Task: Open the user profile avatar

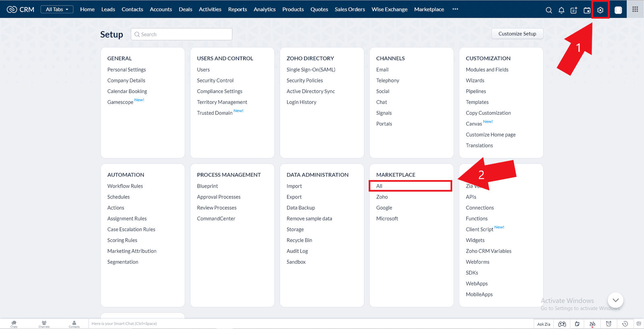Action: click(618, 10)
